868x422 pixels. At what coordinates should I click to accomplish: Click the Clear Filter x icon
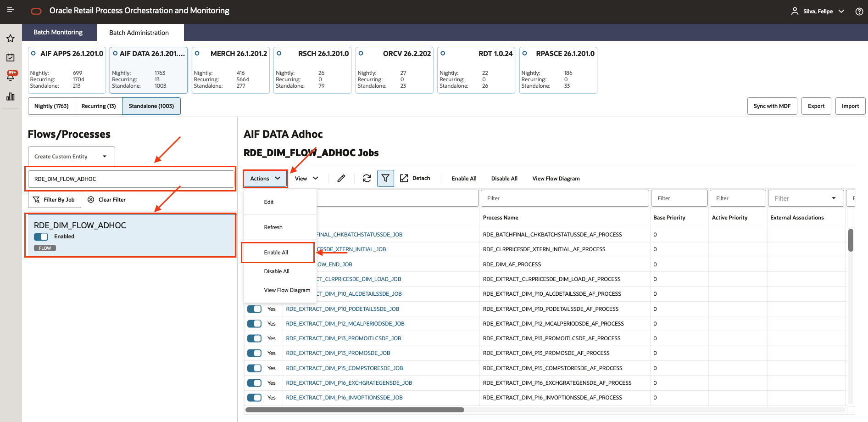coord(91,200)
